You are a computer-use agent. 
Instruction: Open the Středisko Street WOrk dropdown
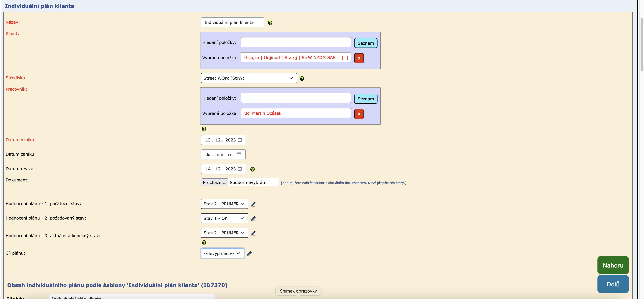tap(249, 78)
